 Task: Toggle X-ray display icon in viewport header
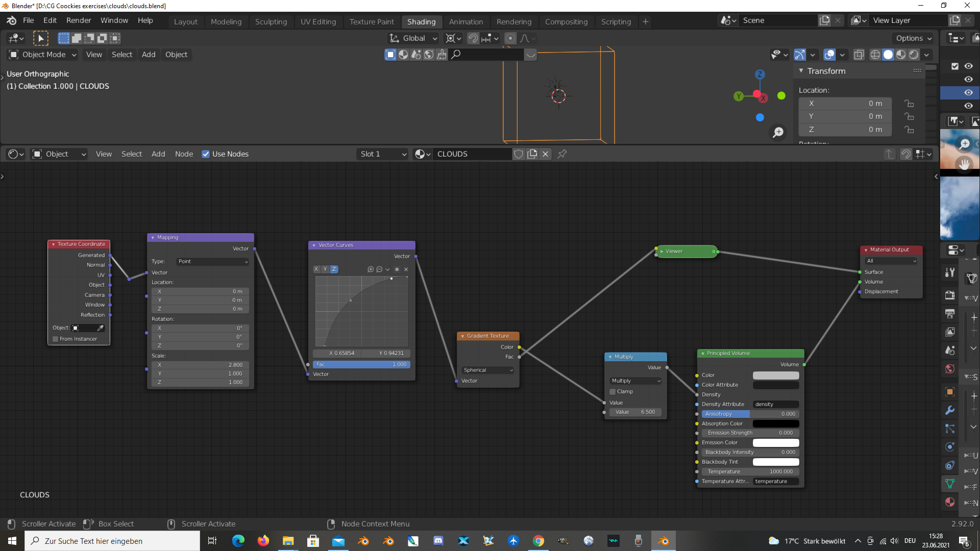point(859,55)
